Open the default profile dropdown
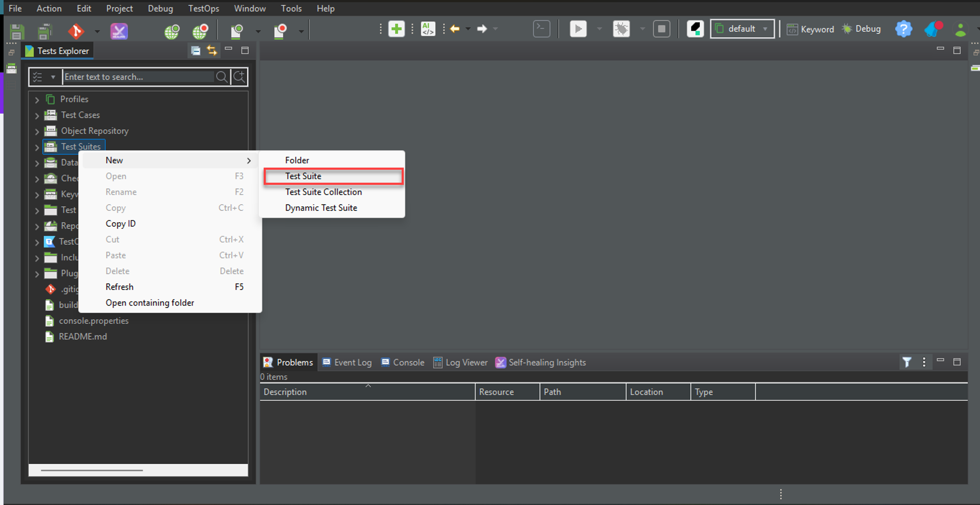Screen dimensions: 980x505 [742, 29]
